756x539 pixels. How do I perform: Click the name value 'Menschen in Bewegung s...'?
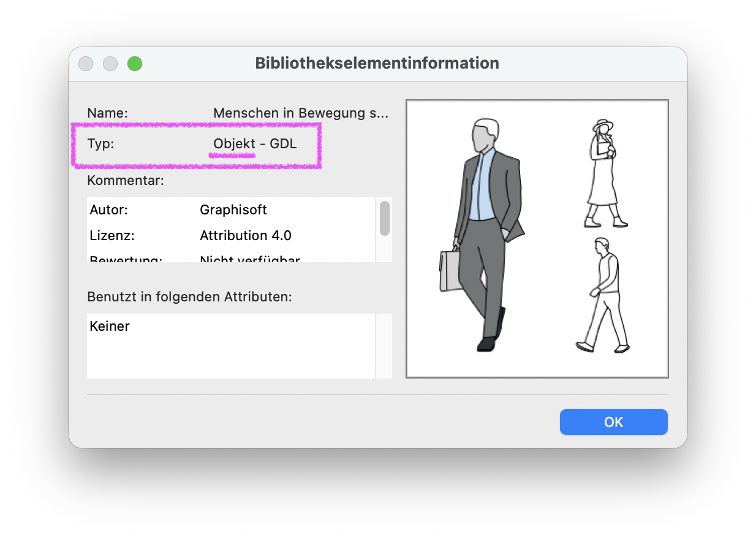point(301,113)
